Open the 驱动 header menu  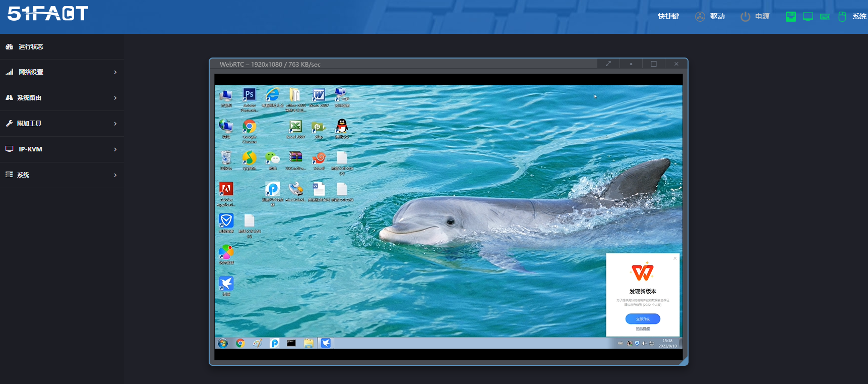[x=710, y=17]
